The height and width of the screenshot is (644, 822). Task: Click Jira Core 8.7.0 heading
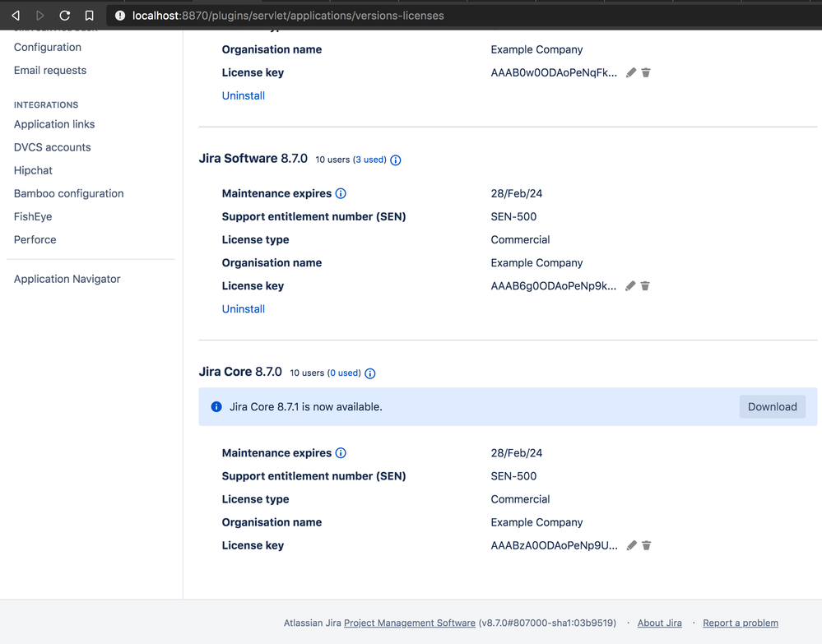point(240,372)
